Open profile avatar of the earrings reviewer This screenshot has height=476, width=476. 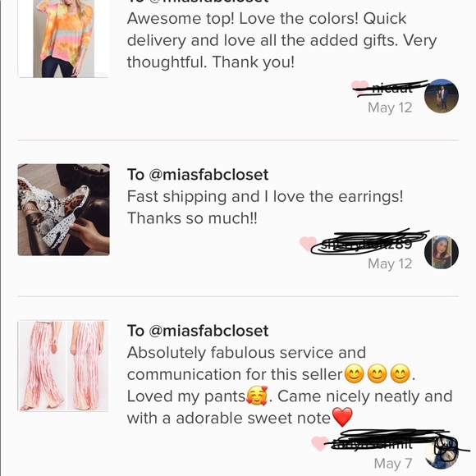coord(441,252)
